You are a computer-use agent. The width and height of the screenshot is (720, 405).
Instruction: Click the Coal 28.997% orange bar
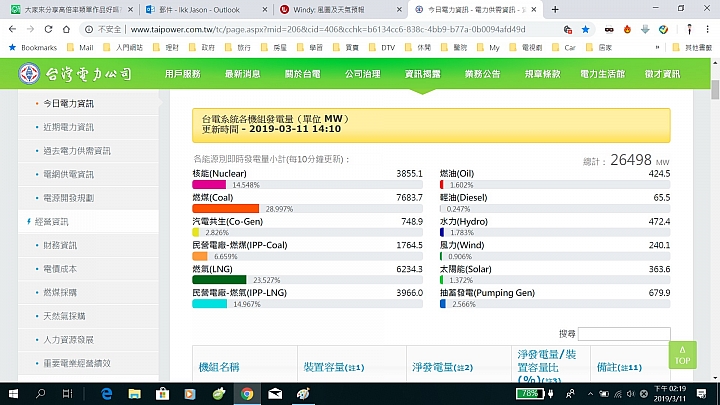pos(225,208)
